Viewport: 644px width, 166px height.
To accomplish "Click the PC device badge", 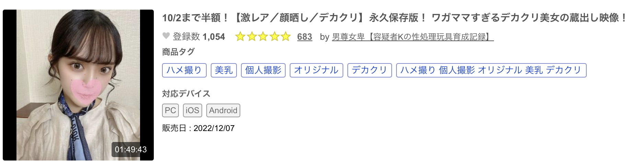I will coord(170,110).
